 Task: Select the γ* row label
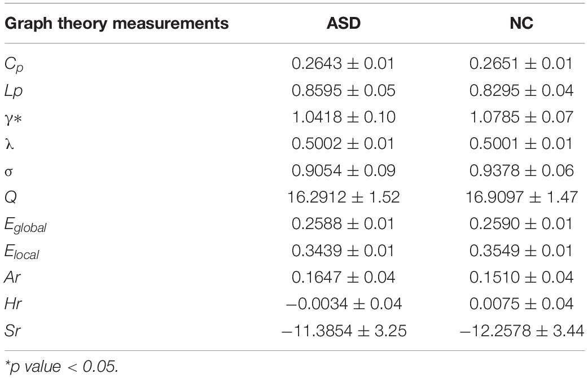[x=14, y=119]
